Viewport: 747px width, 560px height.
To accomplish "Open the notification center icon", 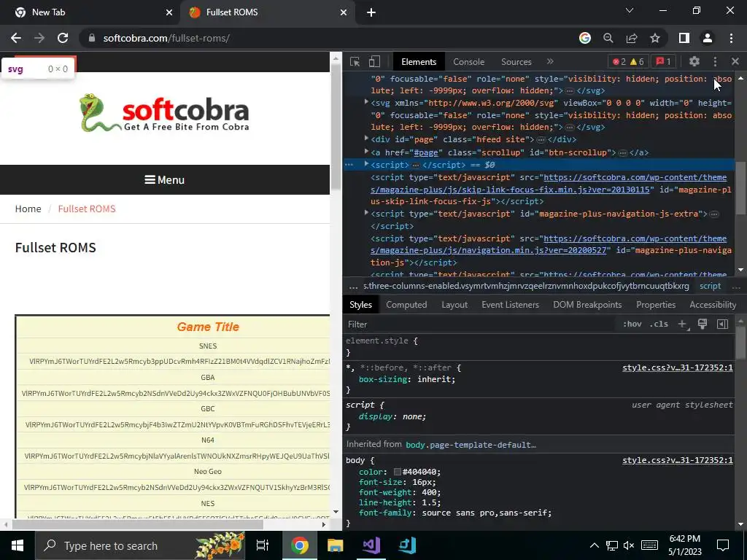I will pyautogui.click(x=723, y=545).
